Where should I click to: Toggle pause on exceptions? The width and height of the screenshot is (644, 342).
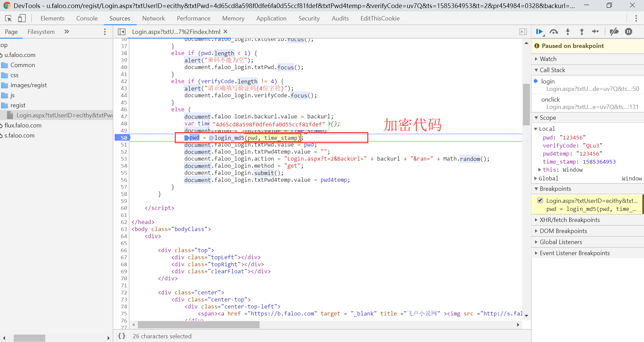click(x=629, y=32)
